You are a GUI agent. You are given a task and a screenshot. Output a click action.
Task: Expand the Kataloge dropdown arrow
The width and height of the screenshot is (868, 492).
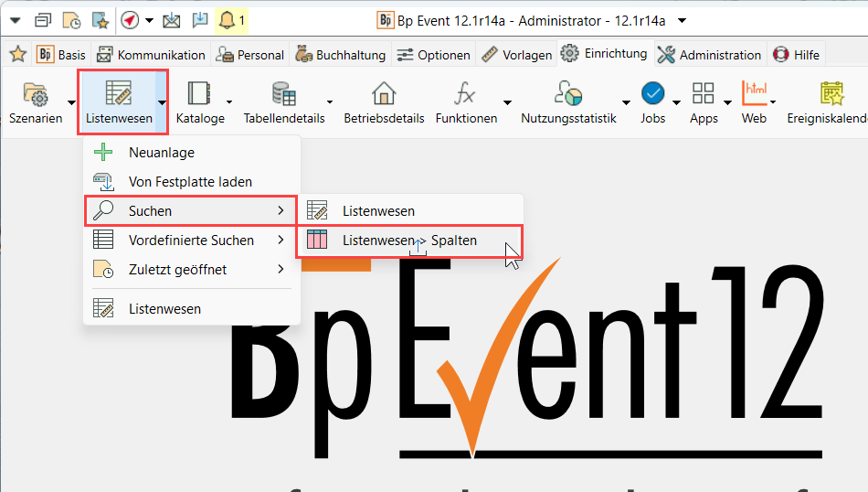coord(229,102)
